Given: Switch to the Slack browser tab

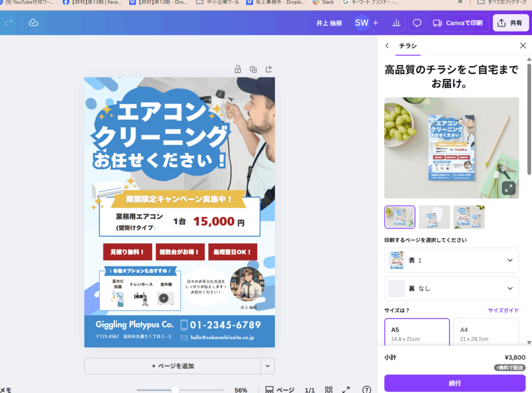Looking at the screenshot, I should [x=323, y=3].
